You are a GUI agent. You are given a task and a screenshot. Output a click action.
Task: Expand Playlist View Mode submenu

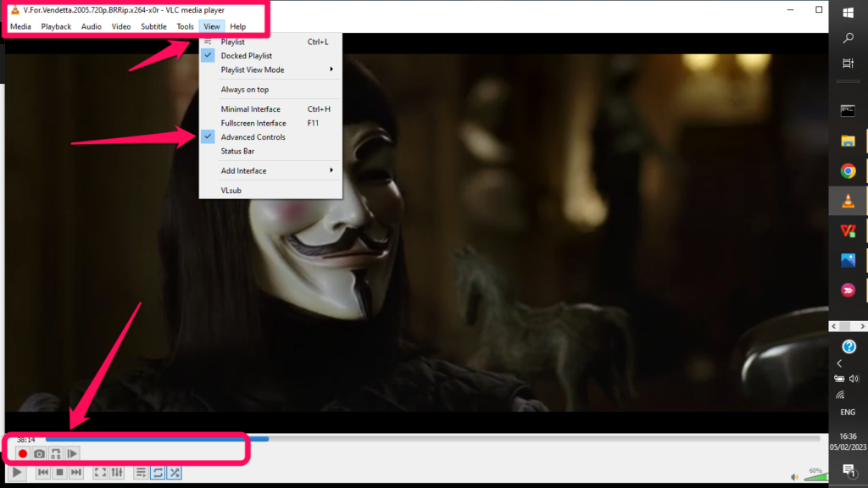point(270,69)
